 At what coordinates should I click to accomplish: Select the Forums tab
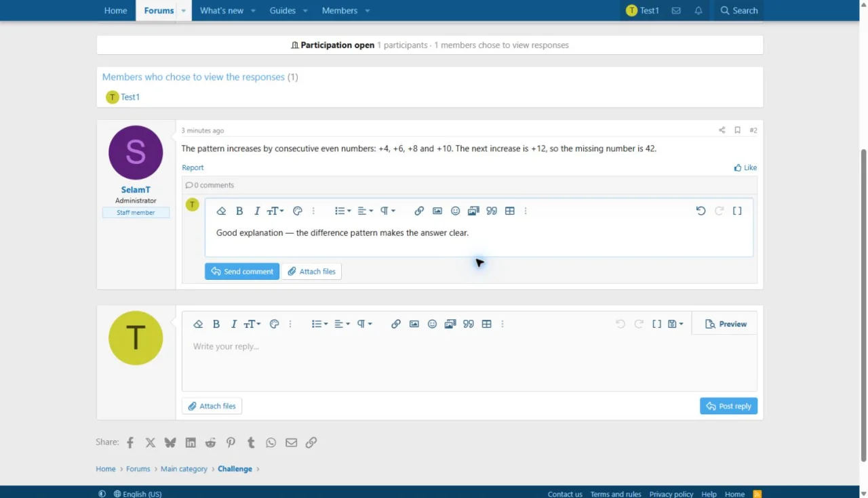[x=159, y=11]
